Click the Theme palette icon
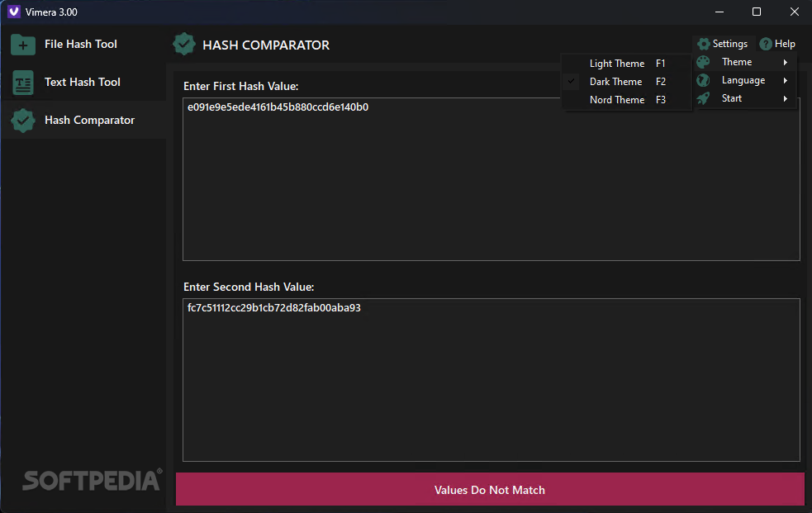812x513 pixels. coord(703,62)
